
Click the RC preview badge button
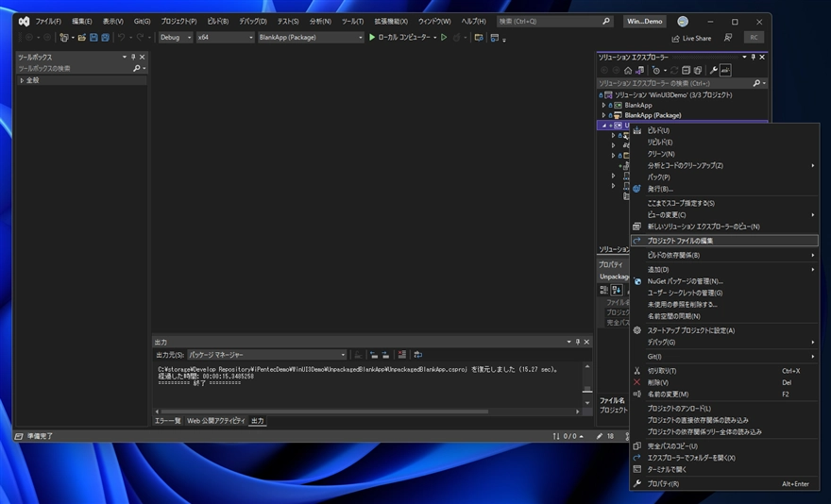coord(754,37)
